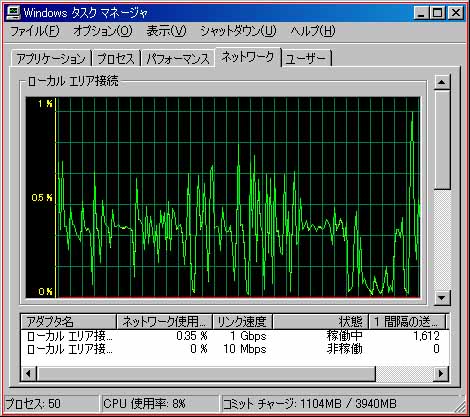The image size is (470, 417).
Task: Switch to the プロセス tab
Action: (116, 59)
